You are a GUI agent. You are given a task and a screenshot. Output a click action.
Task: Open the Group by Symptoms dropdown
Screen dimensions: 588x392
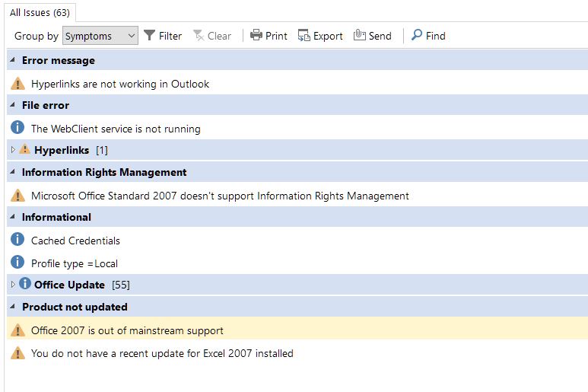(100, 36)
